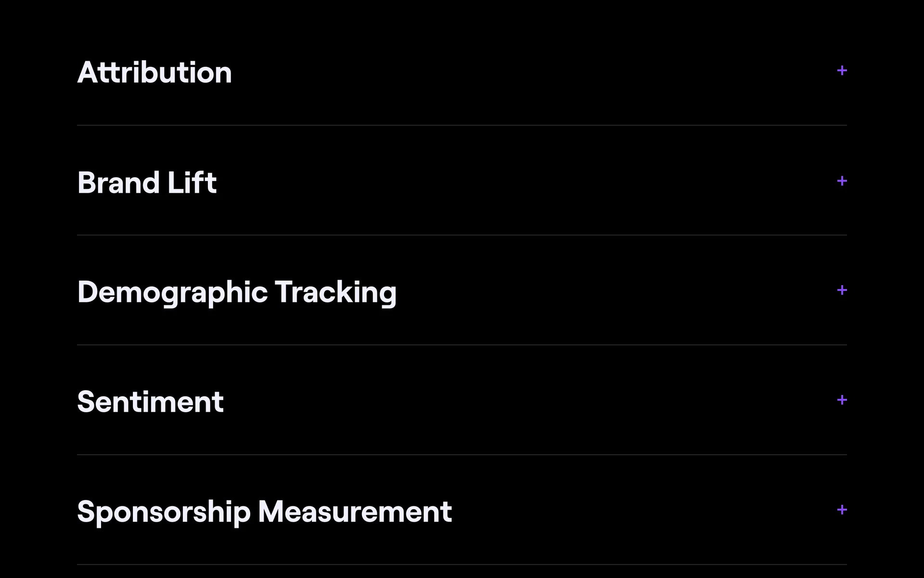Click the plus icon beside Demographic Tracking
Image resolution: width=924 pixels, height=578 pixels.
842,290
